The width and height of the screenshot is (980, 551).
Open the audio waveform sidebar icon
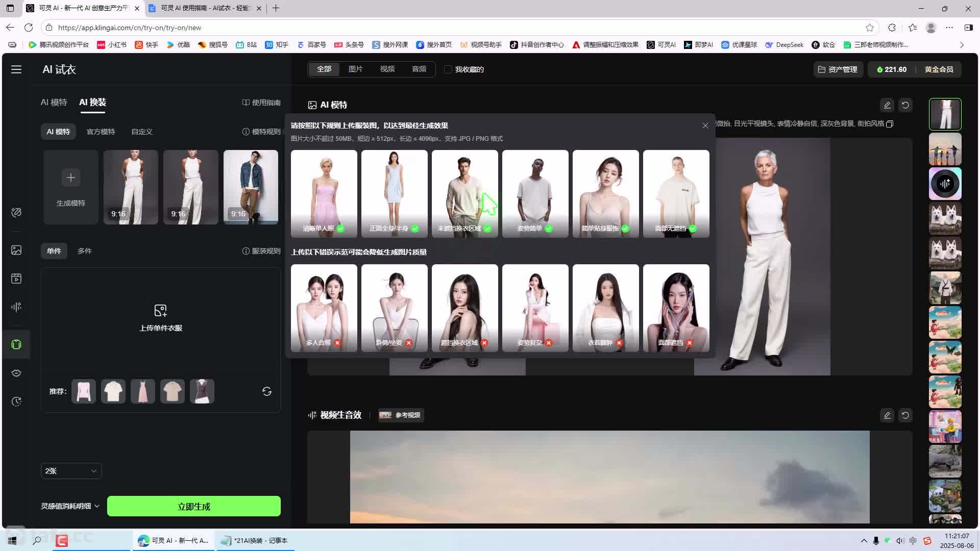click(16, 307)
